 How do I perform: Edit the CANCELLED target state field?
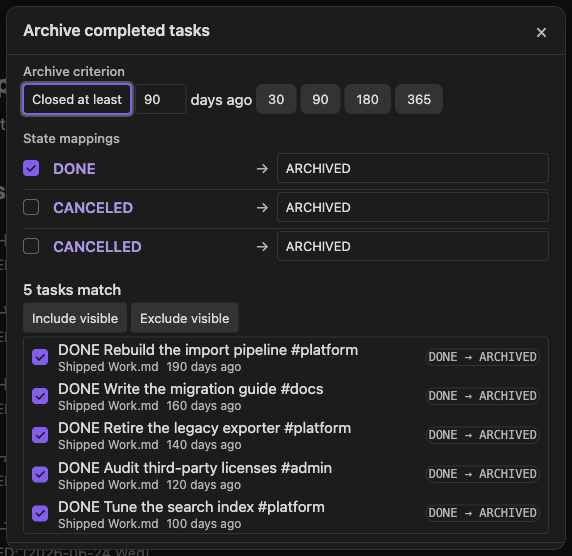(413, 246)
